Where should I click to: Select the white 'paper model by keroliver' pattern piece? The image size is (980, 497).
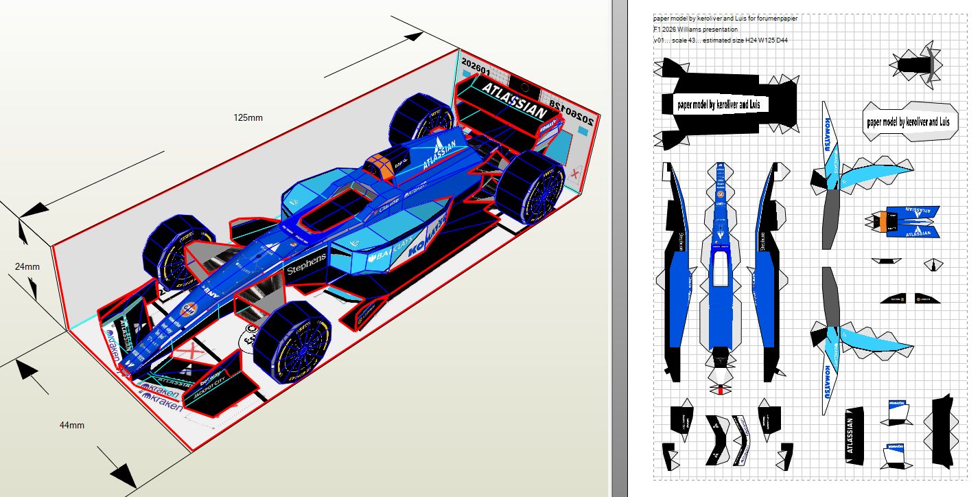point(909,122)
